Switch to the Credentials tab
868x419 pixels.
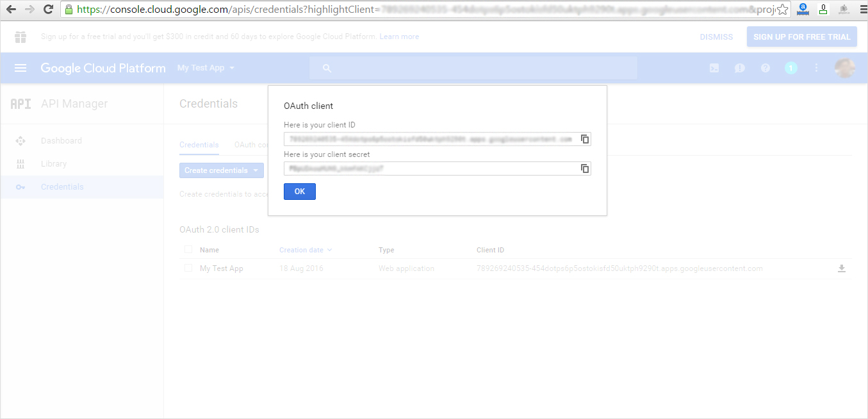point(199,145)
